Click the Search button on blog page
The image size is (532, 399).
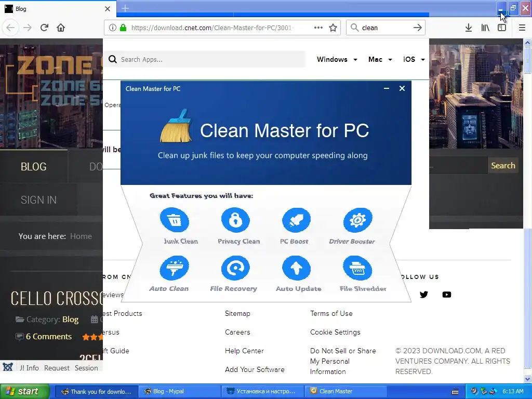click(x=503, y=166)
